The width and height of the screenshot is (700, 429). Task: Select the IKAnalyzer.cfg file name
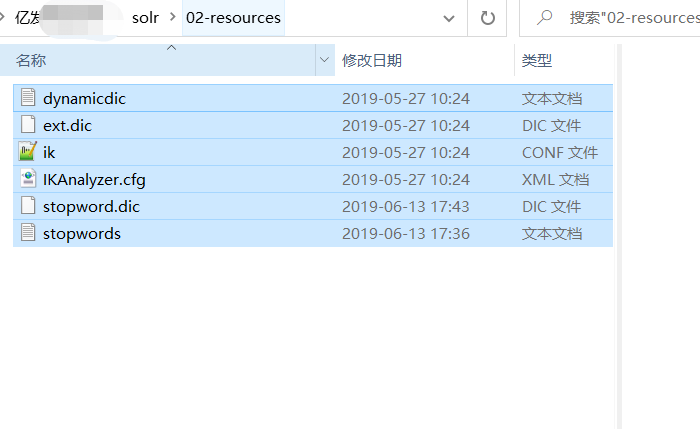pyautogui.click(x=94, y=179)
